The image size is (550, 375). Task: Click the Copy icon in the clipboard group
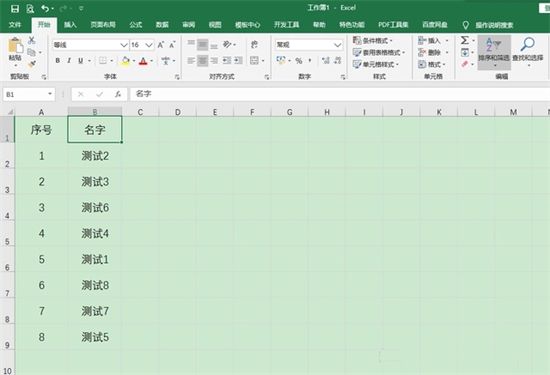coord(32,52)
